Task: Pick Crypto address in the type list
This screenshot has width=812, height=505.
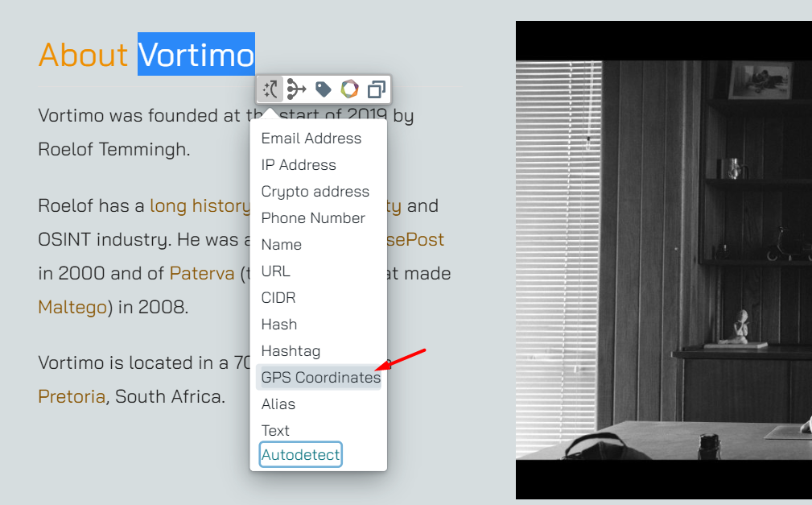Action: [315, 192]
